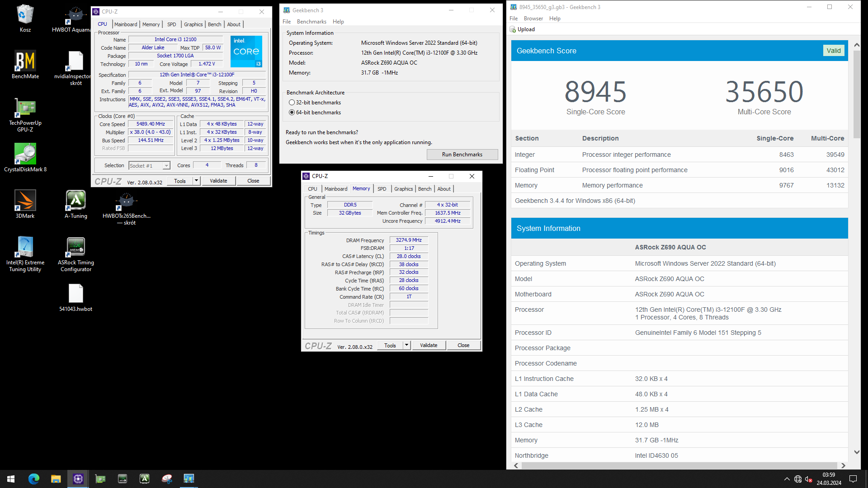Switch to the ASRock Timing Configurator taskbar icon

pos(122,479)
